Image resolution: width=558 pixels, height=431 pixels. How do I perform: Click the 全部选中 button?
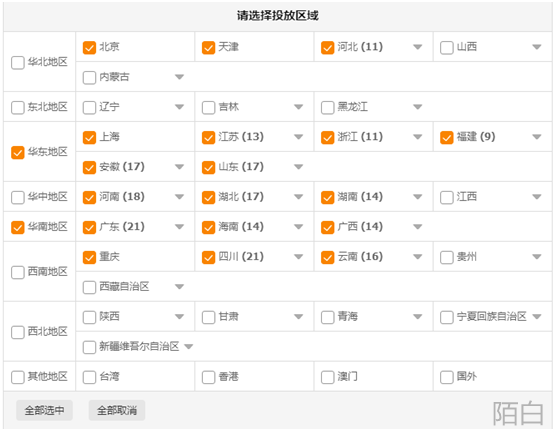pos(44,410)
